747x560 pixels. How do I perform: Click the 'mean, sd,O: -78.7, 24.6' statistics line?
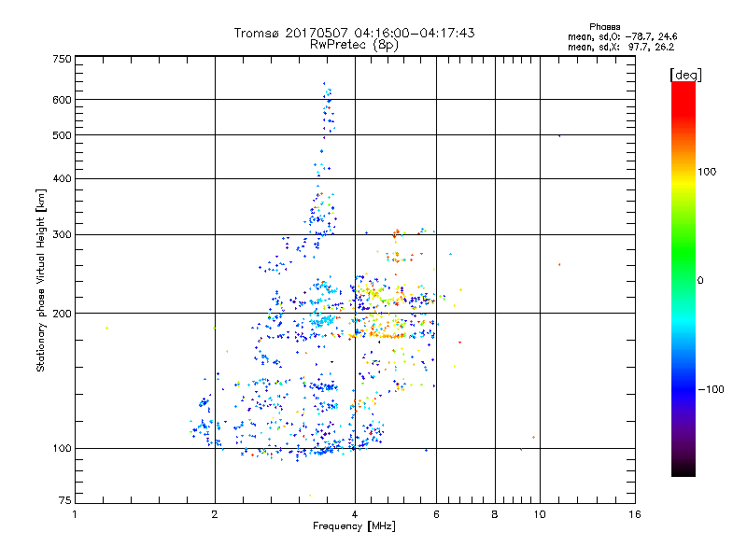tap(622, 36)
